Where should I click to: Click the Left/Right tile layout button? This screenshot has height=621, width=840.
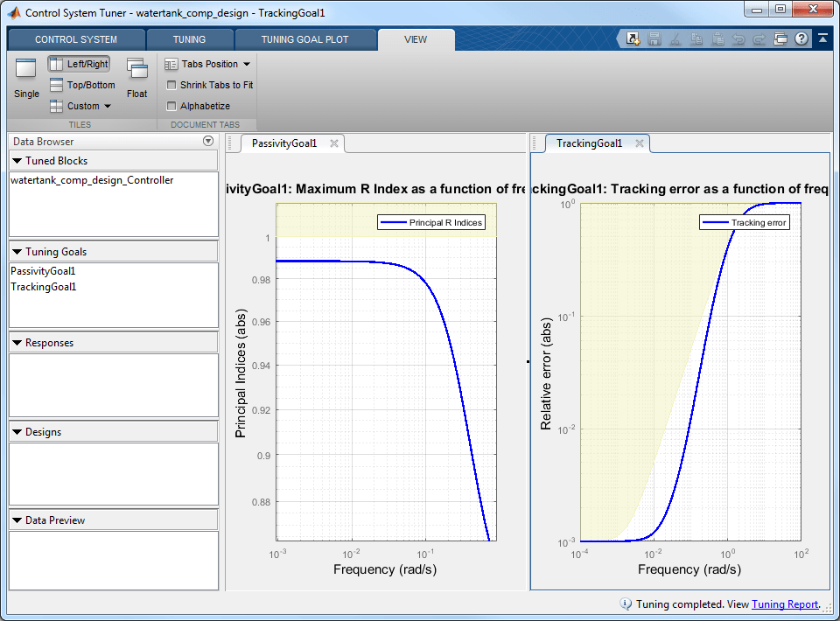point(79,64)
